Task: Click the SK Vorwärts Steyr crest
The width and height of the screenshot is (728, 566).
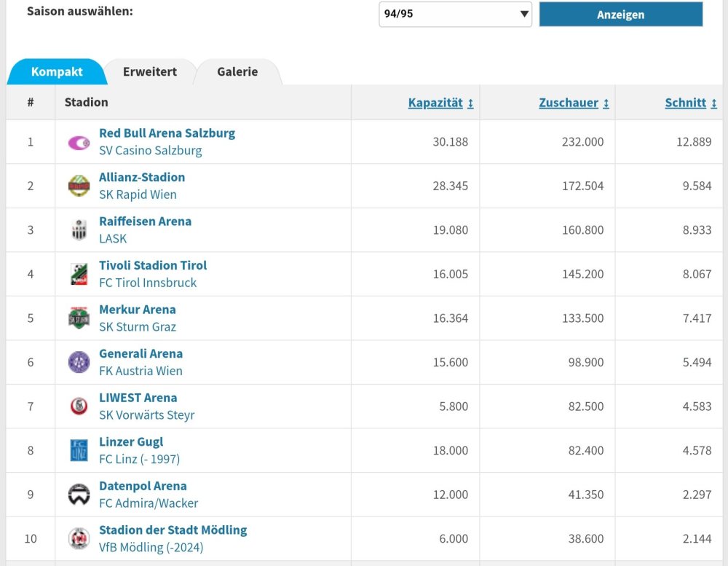Action: point(79,406)
